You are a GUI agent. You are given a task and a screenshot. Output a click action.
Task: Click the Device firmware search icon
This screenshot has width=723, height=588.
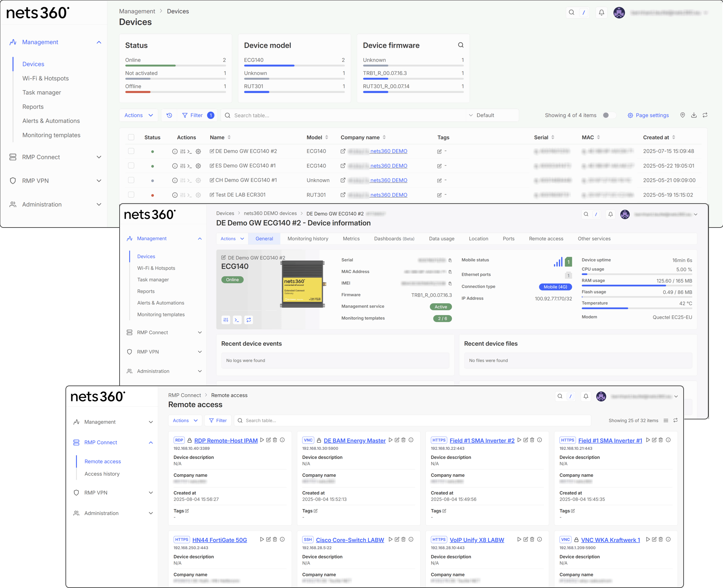[461, 45]
